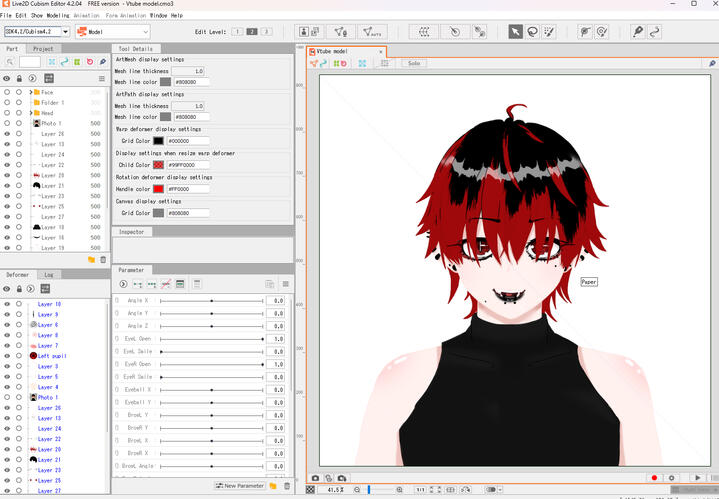Open the red Handle color swatch
719x499 pixels.
(x=158, y=188)
